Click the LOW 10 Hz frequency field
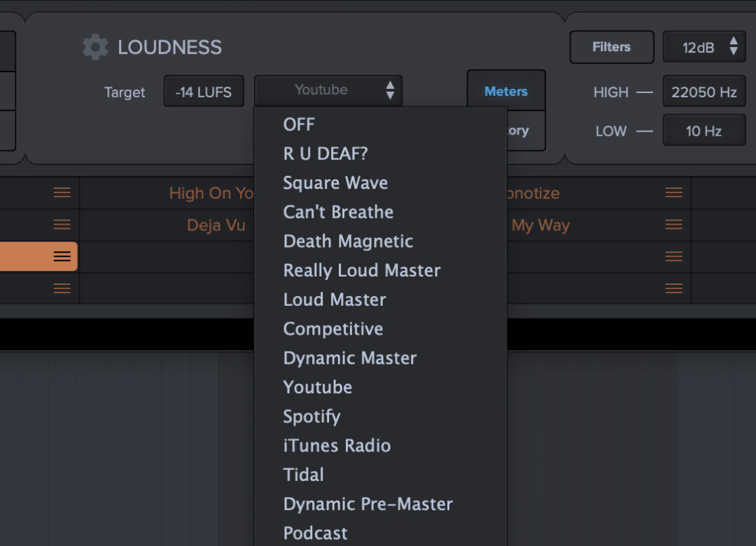Image resolution: width=756 pixels, height=546 pixels. coord(703,131)
